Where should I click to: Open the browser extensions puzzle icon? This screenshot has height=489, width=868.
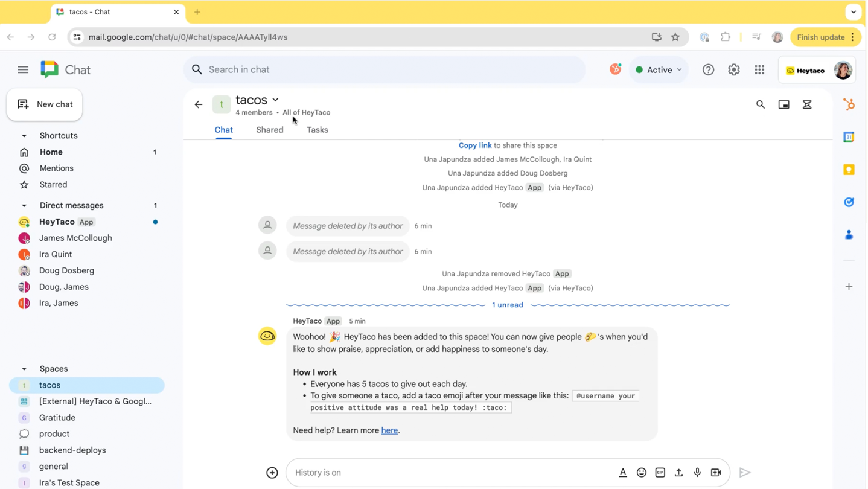coord(726,37)
